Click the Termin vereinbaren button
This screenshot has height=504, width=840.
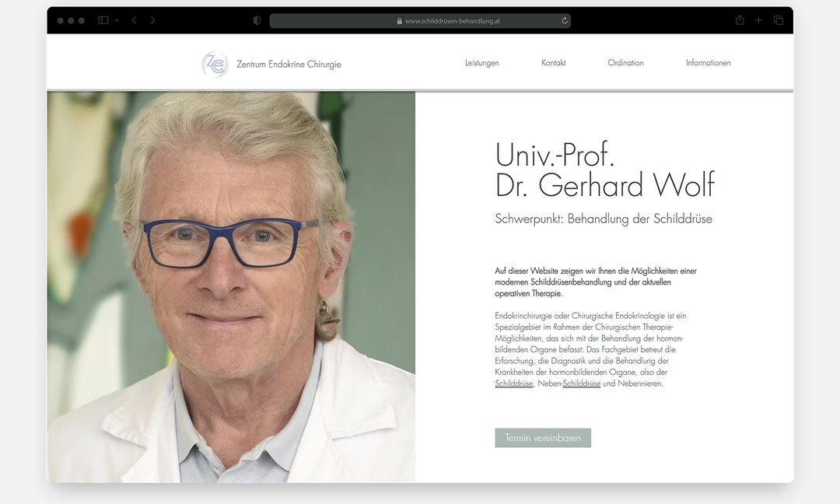point(543,438)
